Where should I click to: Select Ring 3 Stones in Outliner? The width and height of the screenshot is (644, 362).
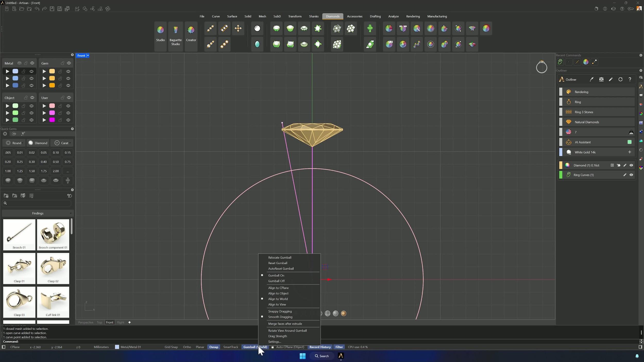[x=597, y=112]
